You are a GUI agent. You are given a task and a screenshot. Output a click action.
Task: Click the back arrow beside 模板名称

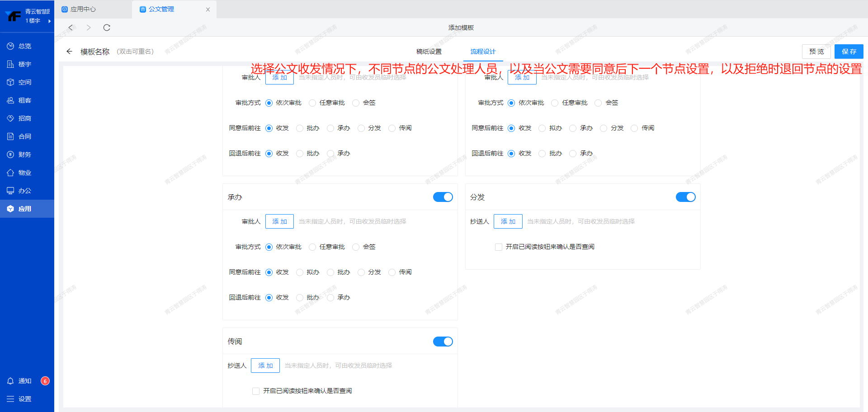[x=69, y=51]
